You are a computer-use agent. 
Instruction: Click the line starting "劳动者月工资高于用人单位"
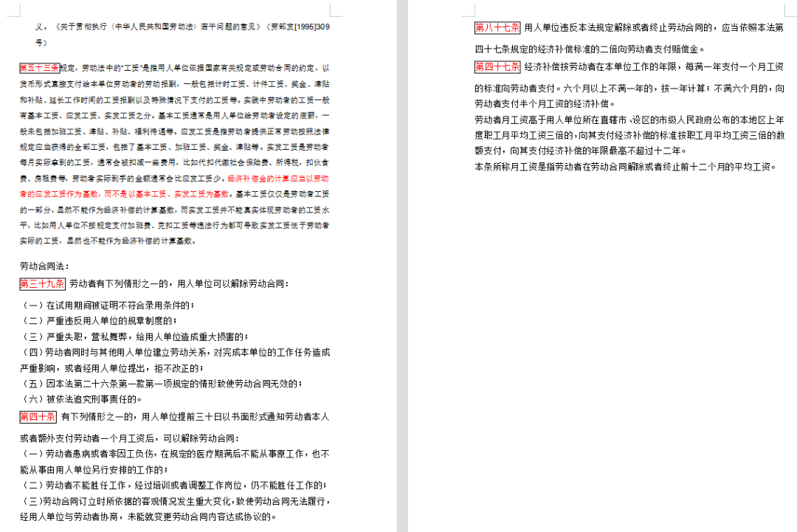(629, 120)
